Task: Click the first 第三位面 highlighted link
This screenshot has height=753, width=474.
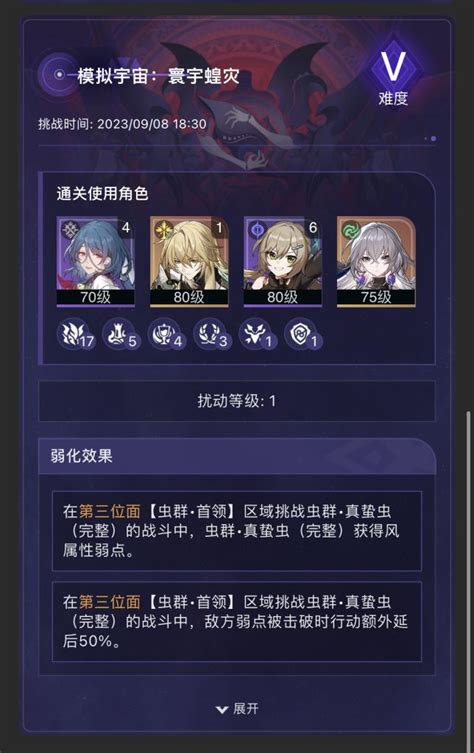Action: click(x=109, y=511)
